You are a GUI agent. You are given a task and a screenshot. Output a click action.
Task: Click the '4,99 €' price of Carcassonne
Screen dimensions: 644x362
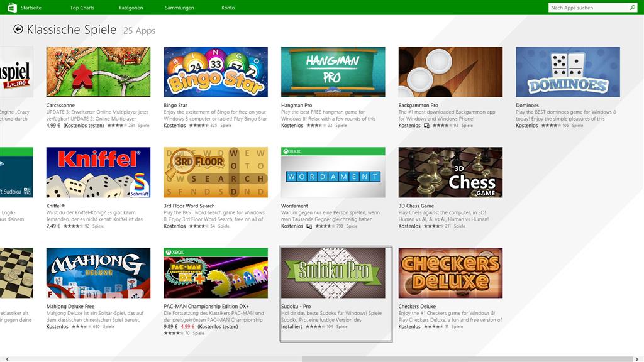pos(53,126)
